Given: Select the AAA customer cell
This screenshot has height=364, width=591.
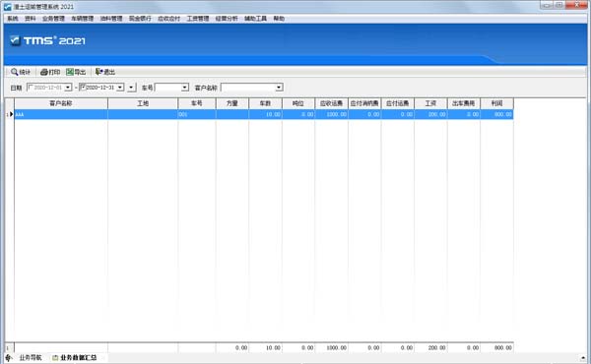Looking at the screenshot, I should (x=61, y=114).
